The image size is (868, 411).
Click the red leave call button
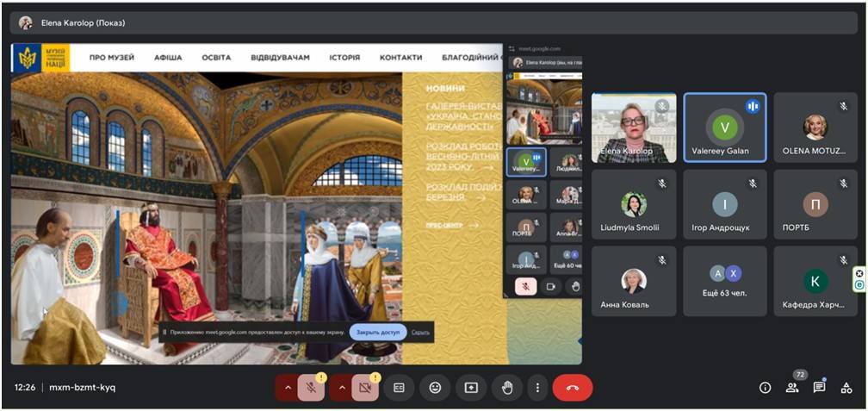[573, 388]
